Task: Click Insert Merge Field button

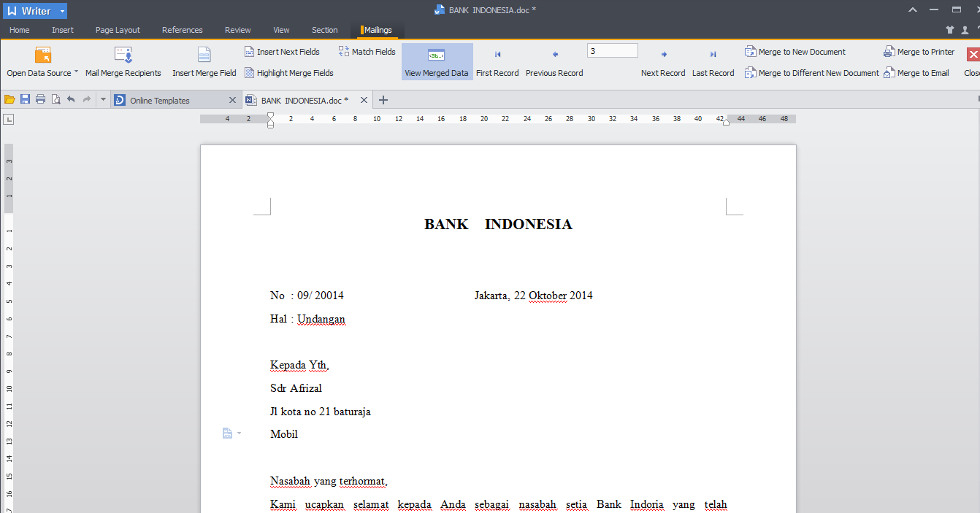Action: tap(204, 62)
